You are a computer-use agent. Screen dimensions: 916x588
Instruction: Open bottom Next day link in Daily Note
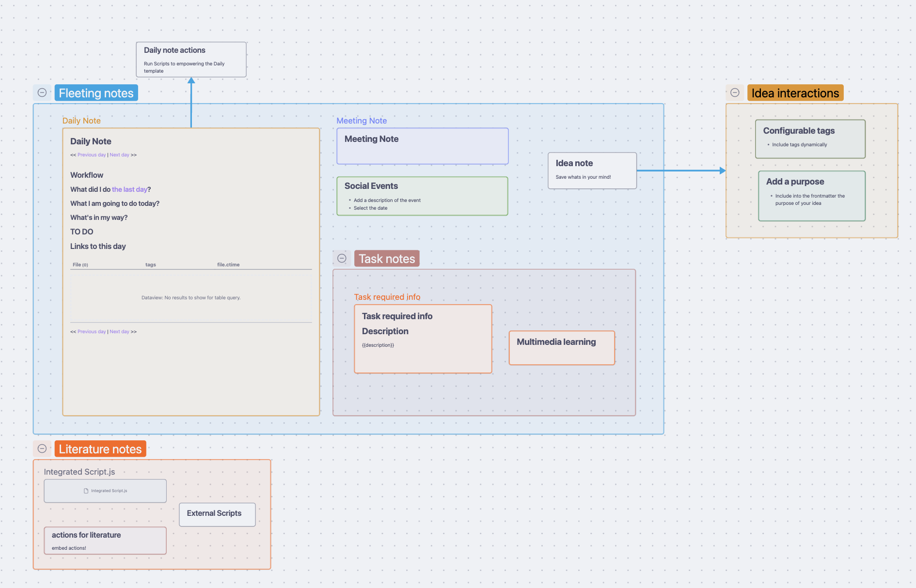coord(119,332)
